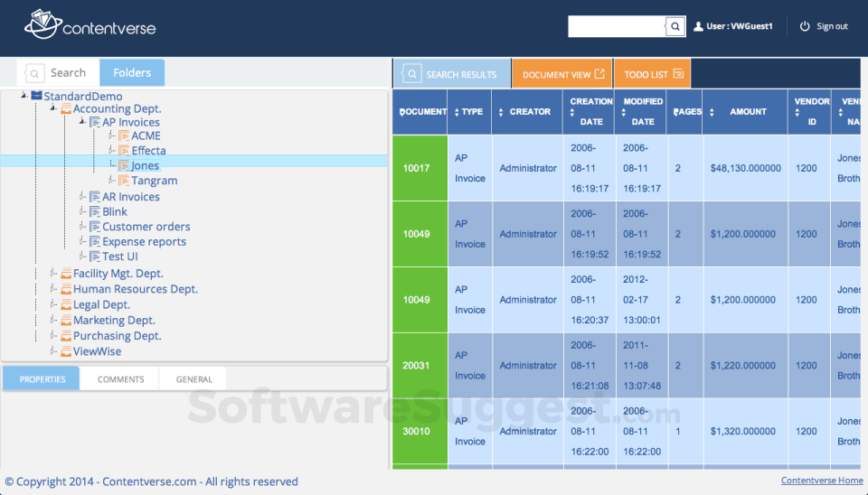Click the Facility Mgt. Dept. cabinet icon
Viewport: 868px width, 495px height.
click(66, 273)
